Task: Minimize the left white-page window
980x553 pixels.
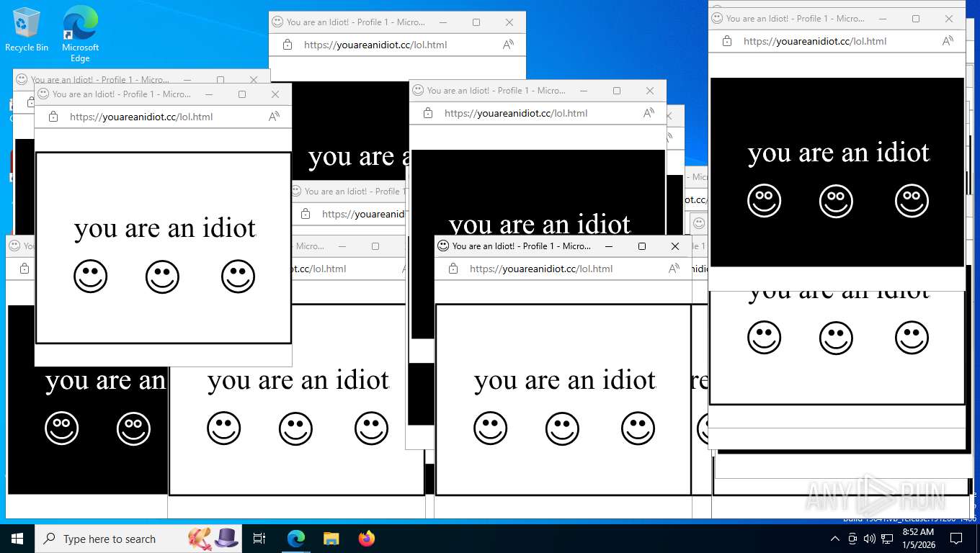Action: pyautogui.click(x=209, y=94)
